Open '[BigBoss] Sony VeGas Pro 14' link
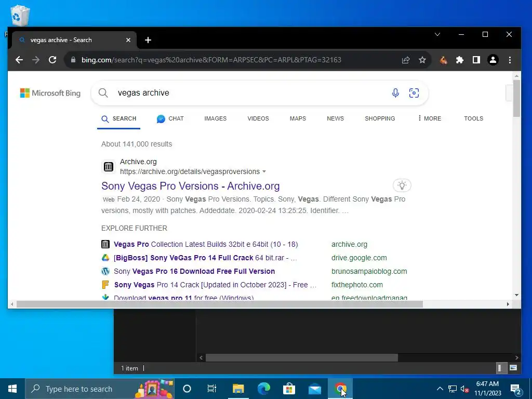This screenshot has width=532, height=399. pos(205,258)
